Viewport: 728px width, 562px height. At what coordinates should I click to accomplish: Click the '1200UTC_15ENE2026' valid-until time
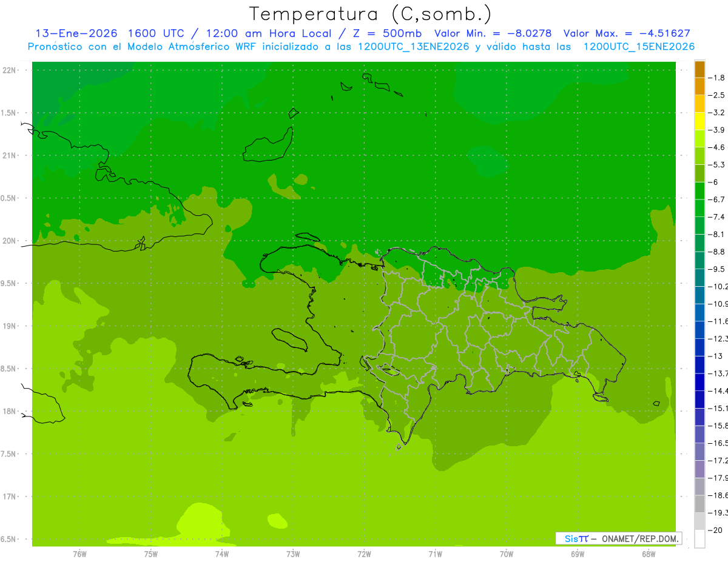[639, 47]
